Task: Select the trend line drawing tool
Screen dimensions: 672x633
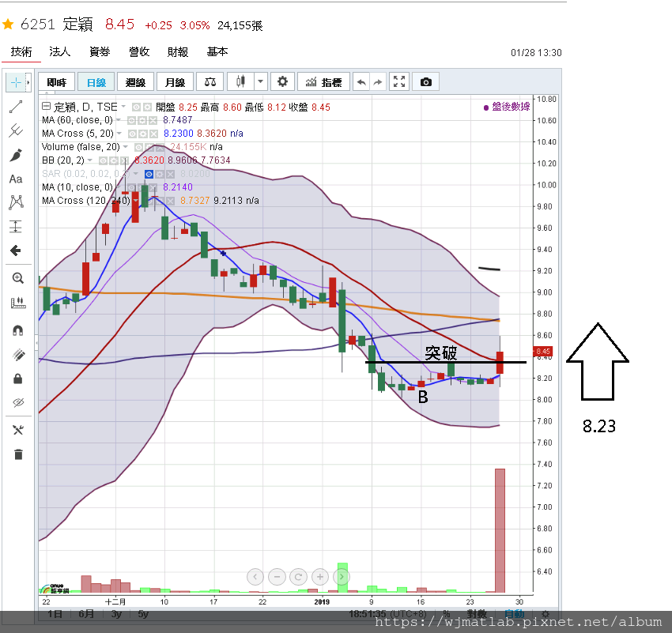Action: 16,107
